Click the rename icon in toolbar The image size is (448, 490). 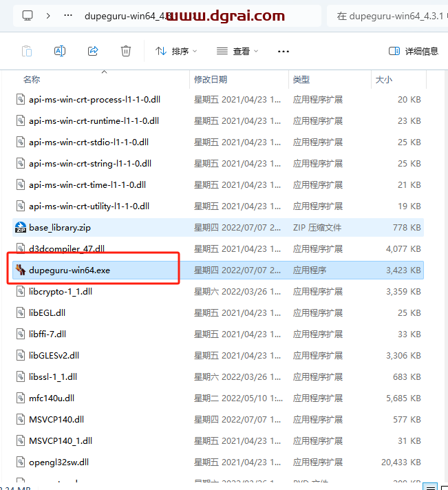tap(60, 51)
